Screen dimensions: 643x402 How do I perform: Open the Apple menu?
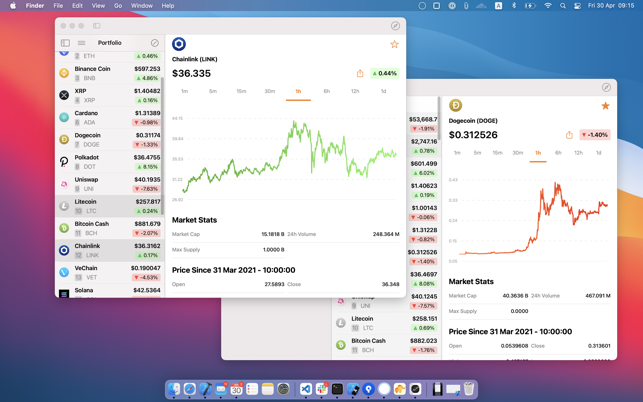[x=13, y=6]
